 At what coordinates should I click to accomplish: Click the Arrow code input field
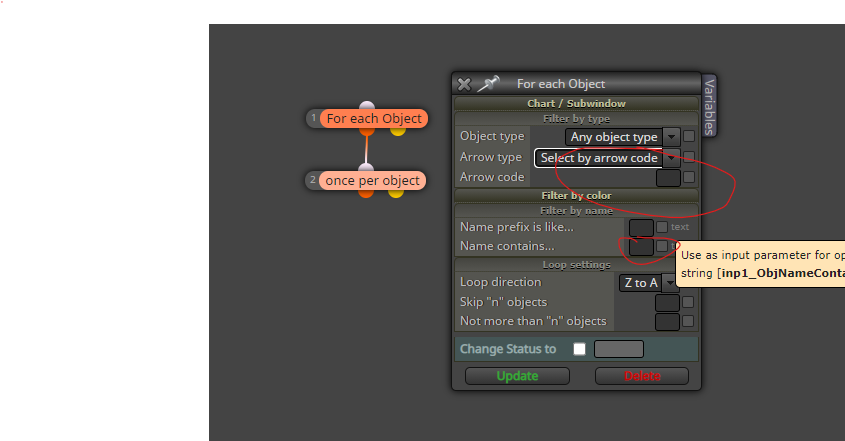pos(668,177)
